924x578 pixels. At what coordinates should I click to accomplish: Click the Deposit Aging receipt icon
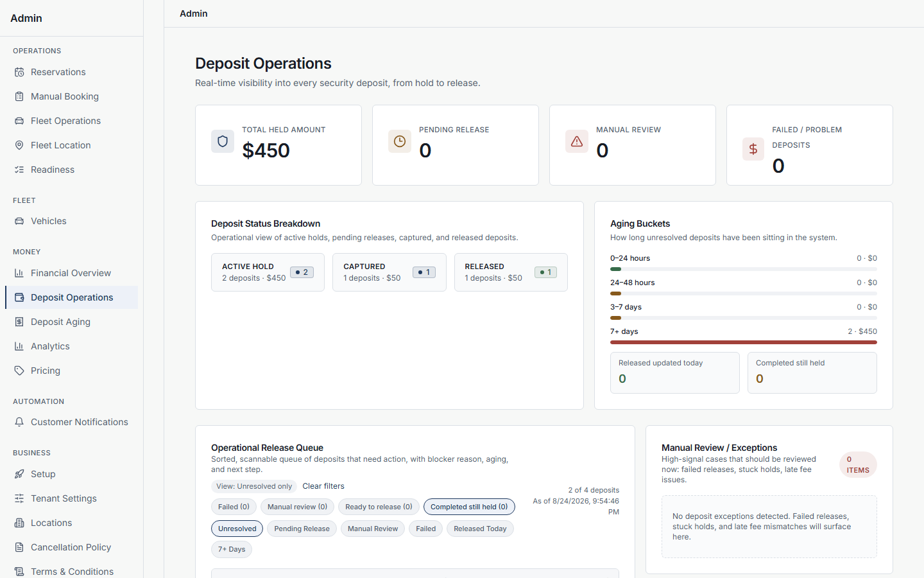tap(19, 322)
